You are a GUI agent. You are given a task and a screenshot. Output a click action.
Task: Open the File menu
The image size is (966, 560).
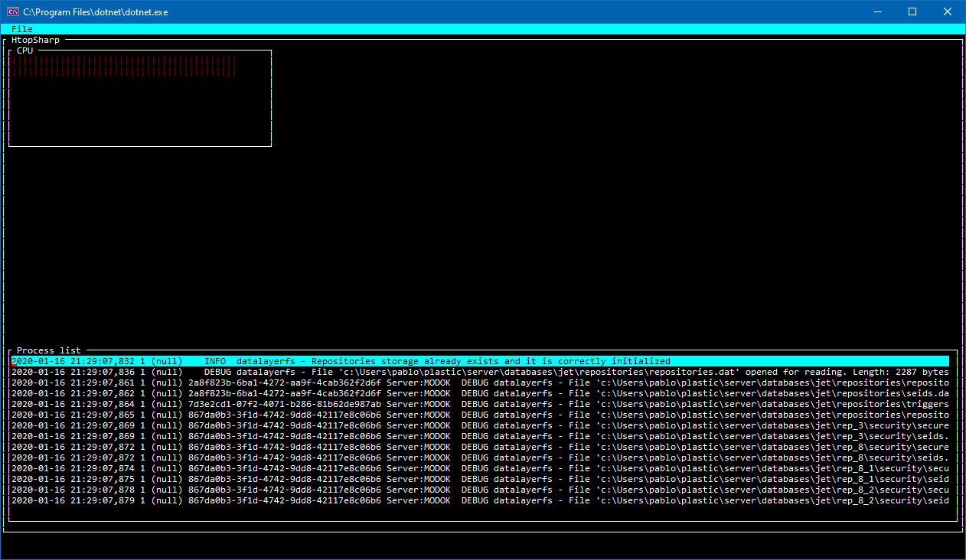(22, 29)
